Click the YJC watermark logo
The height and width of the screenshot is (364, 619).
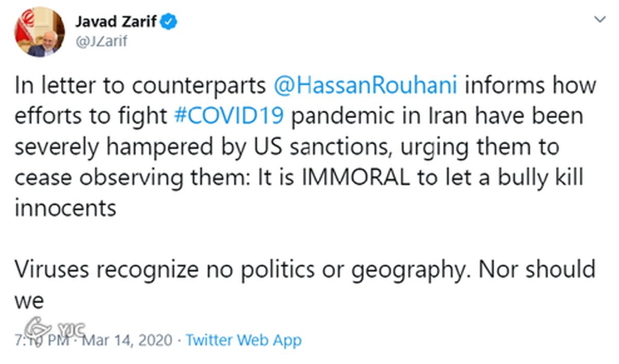coord(57,329)
